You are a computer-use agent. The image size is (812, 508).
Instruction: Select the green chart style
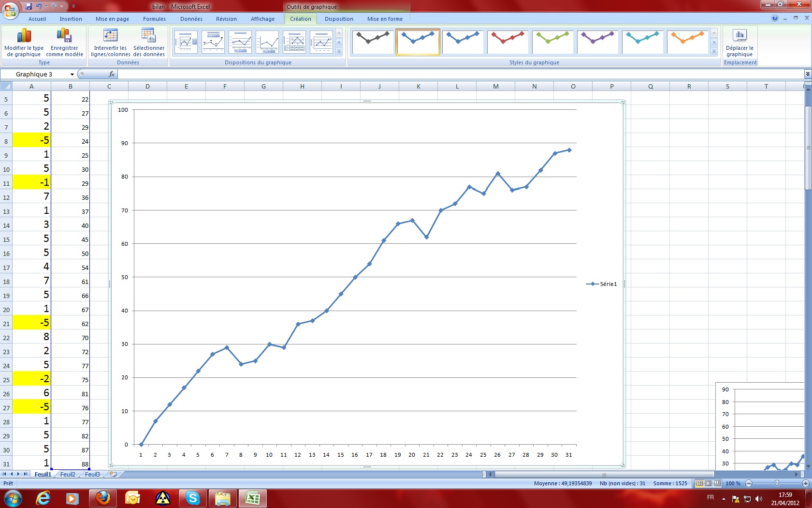552,42
